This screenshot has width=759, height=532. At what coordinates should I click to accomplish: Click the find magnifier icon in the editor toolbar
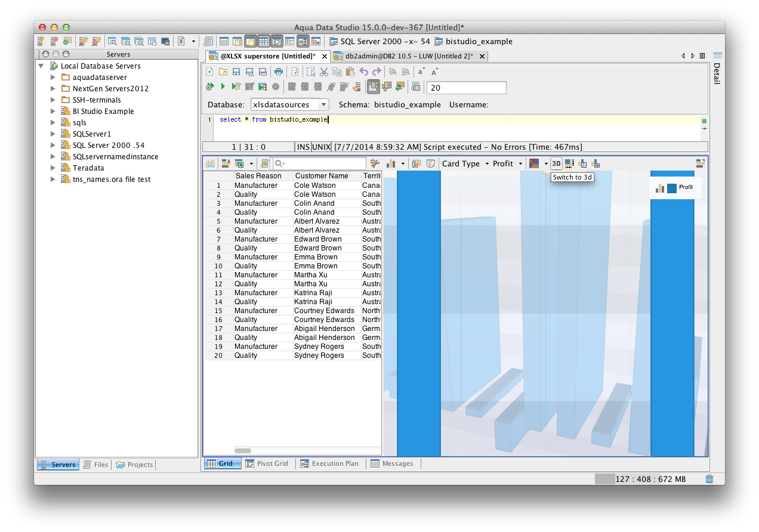click(393, 72)
